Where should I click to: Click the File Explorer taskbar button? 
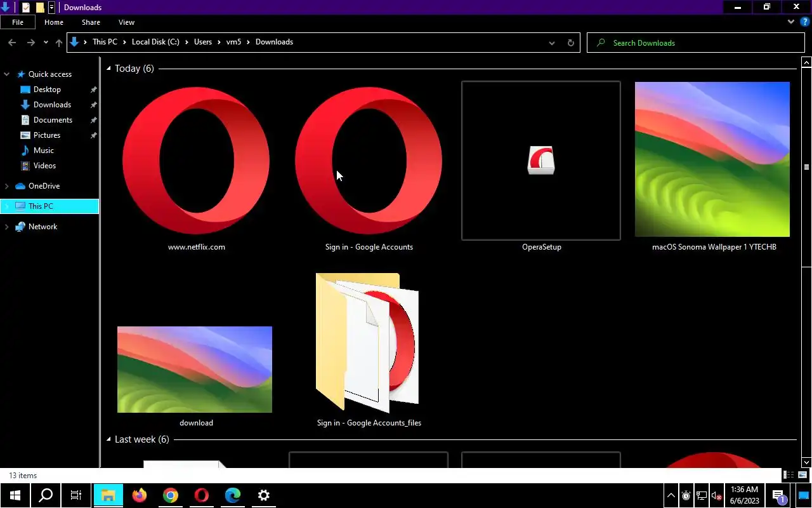coord(108,495)
